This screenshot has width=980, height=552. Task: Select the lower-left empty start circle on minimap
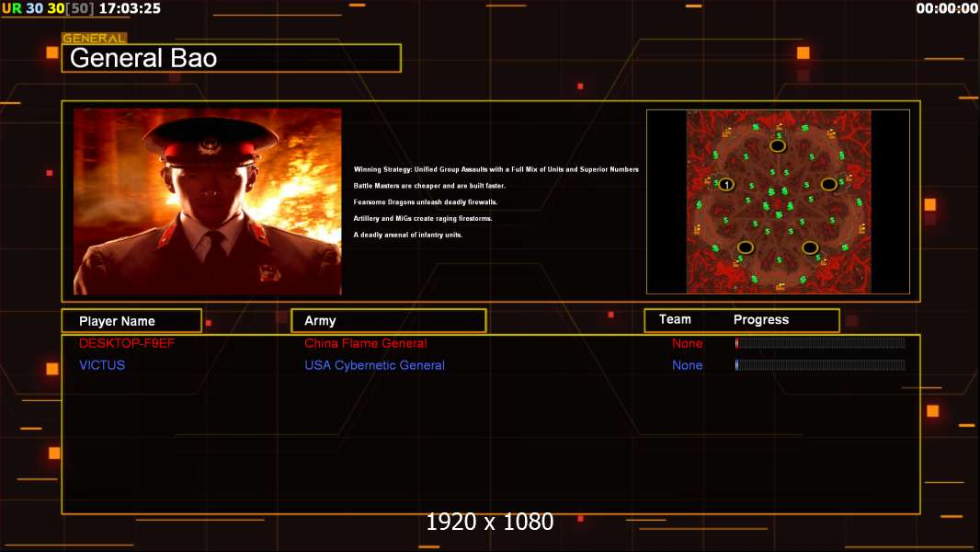coord(745,247)
